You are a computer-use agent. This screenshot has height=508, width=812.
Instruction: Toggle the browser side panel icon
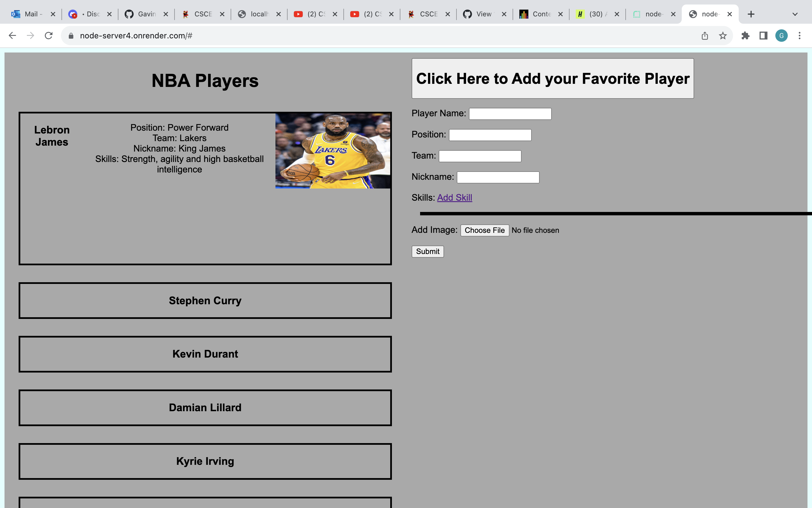tap(763, 36)
